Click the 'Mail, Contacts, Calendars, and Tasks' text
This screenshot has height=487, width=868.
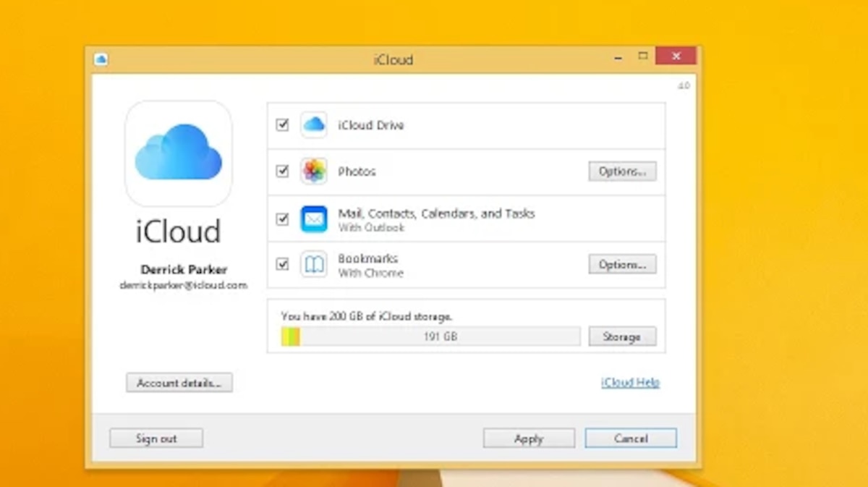point(437,213)
